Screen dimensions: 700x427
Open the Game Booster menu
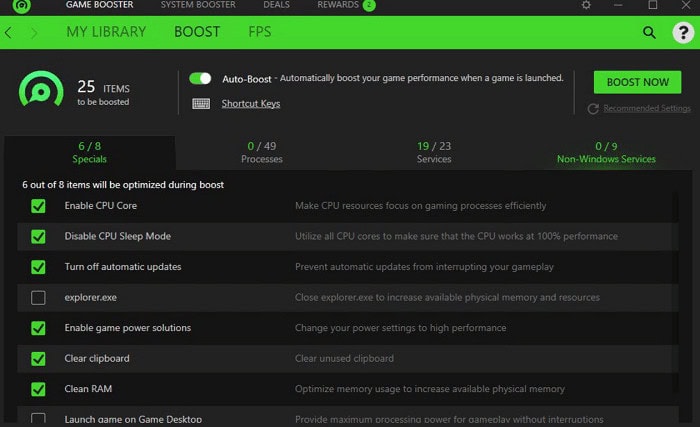(x=100, y=5)
